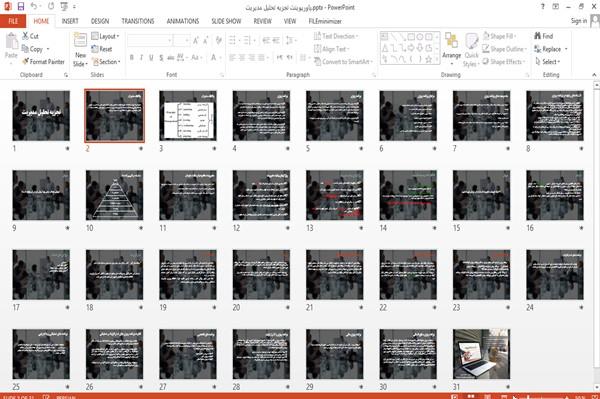
Task: Expand the Layout dropdown
Action: click(x=105, y=36)
